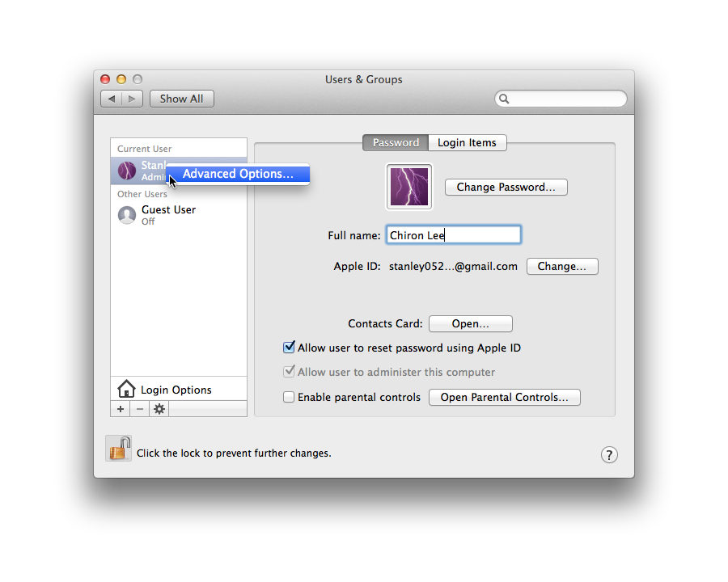Click the lock icon to prevent changes
This screenshot has width=728, height=582.
[118, 449]
